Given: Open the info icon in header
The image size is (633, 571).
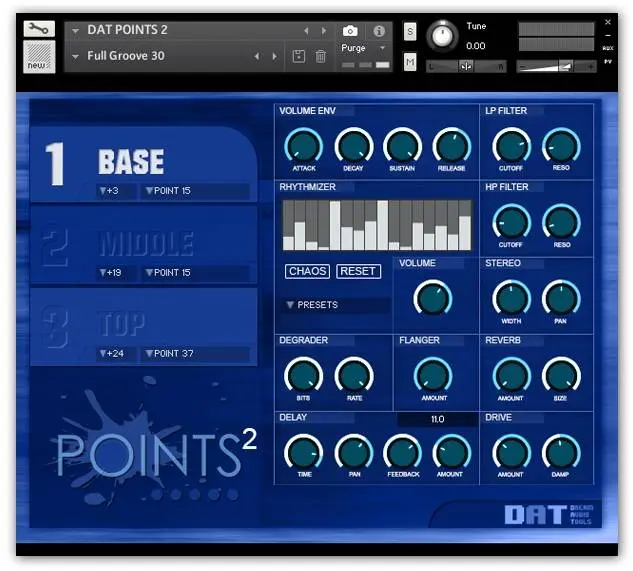Looking at the screenshot, I should click(x=379, y=31).
